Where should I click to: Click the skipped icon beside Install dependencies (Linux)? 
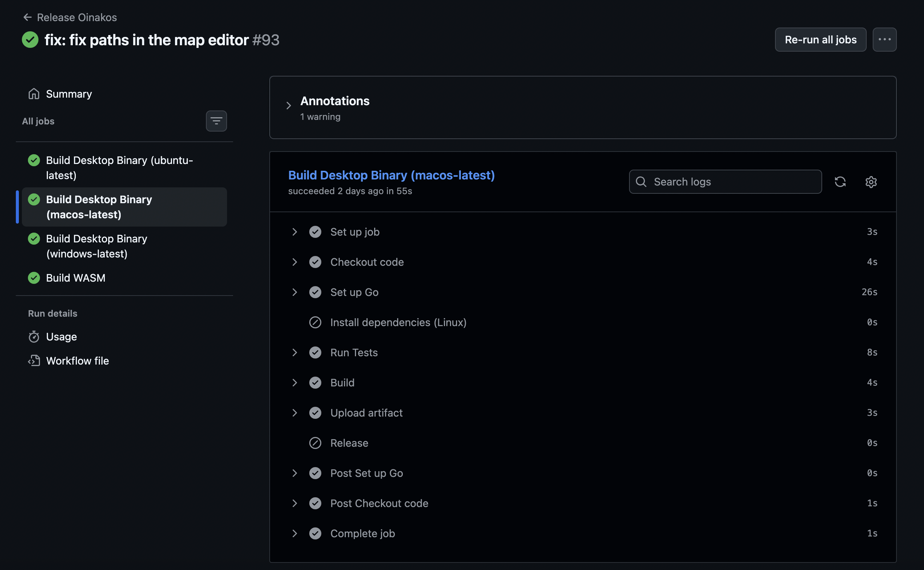[x=315, y=322]
